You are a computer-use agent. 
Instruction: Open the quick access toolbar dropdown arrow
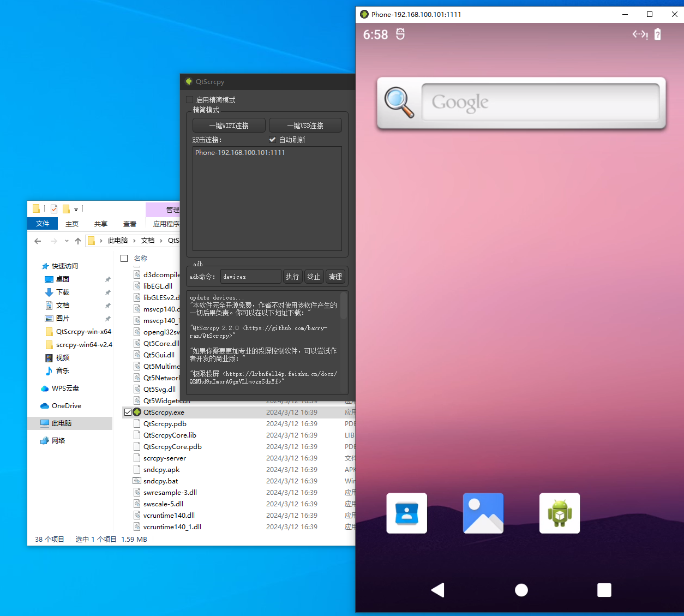pos(76,209)
